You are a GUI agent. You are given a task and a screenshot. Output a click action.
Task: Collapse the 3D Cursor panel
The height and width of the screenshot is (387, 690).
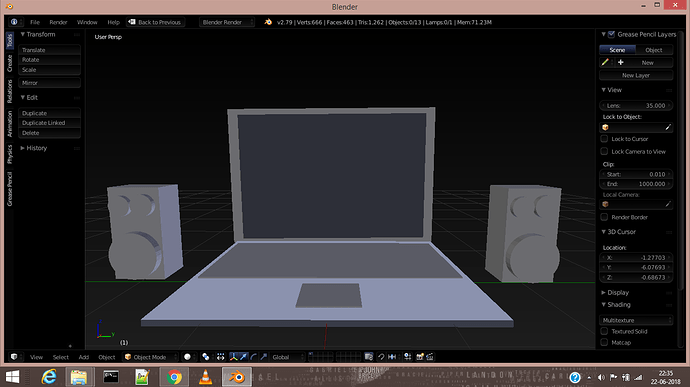pyautogui.click(x=604, y=232)
